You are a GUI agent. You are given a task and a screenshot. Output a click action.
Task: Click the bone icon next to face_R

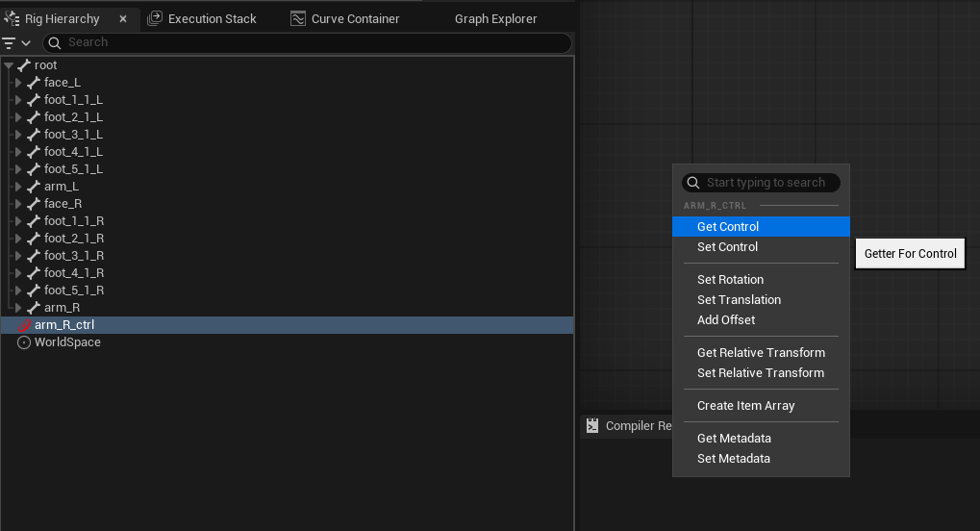pos(34,204)
